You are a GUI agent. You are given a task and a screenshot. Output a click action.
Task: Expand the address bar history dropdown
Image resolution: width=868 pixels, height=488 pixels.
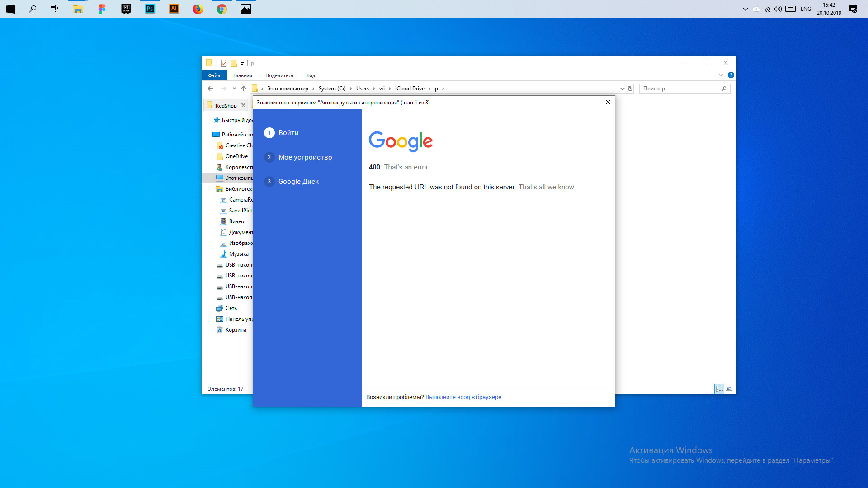coord(622,89)
